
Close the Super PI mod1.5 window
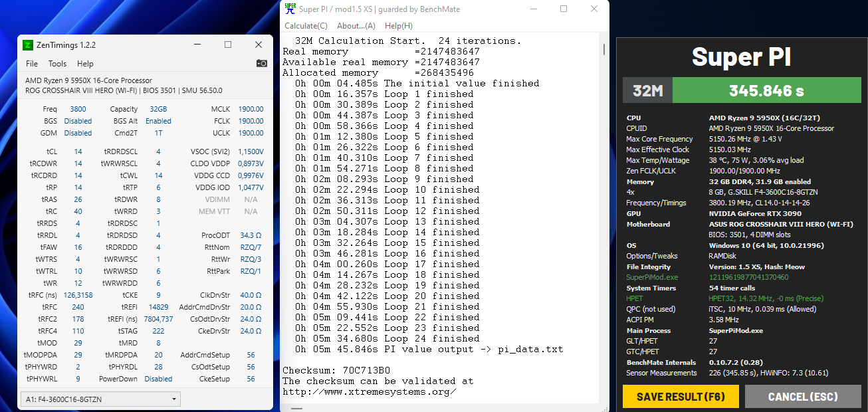click(594, 9)
